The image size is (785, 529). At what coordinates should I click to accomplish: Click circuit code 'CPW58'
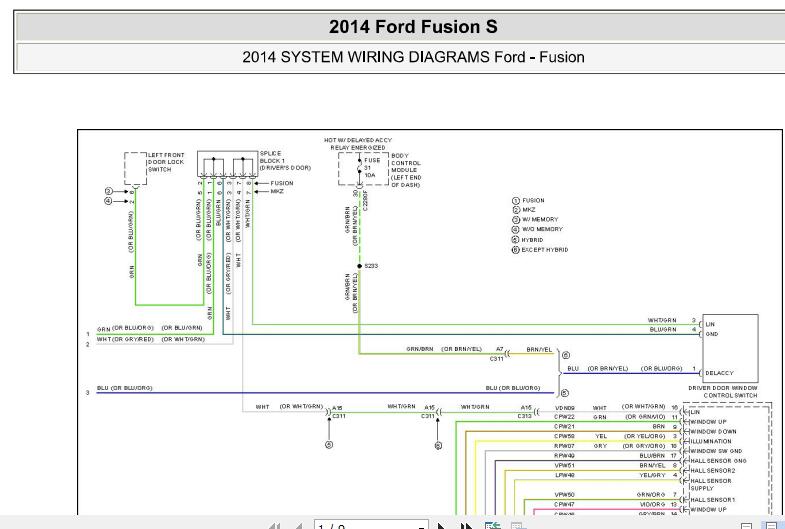coord(564,436)
